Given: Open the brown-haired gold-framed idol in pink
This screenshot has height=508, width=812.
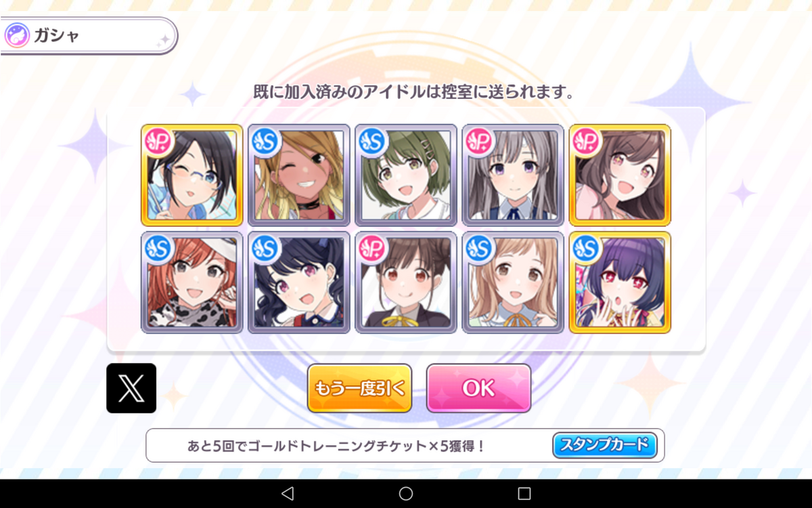Looking at the screenshot, I should coord(620,175).
